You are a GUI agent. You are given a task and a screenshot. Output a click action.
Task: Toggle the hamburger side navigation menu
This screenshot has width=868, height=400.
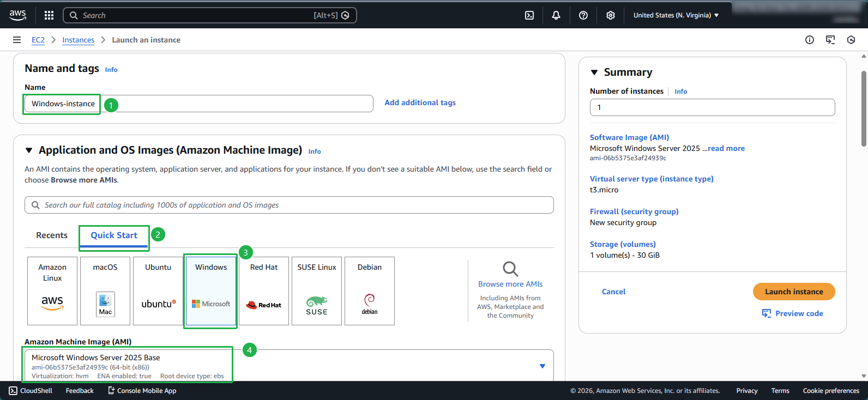pos(17,40)
